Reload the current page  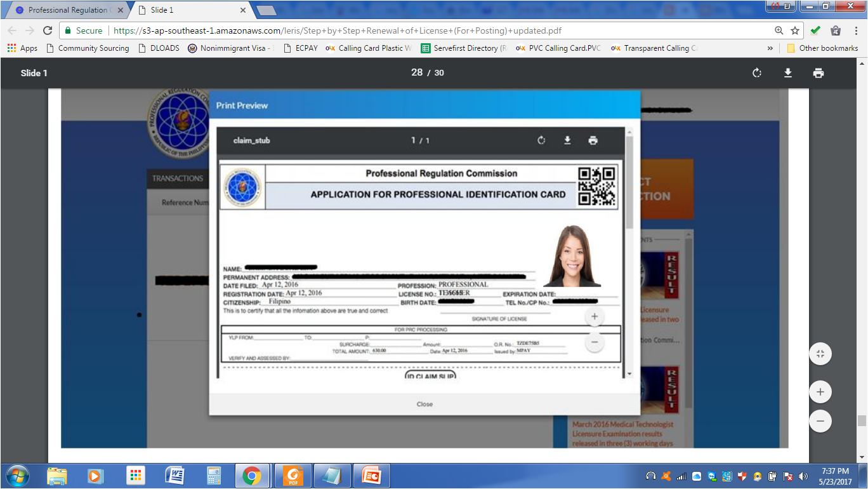click(48, 30)
